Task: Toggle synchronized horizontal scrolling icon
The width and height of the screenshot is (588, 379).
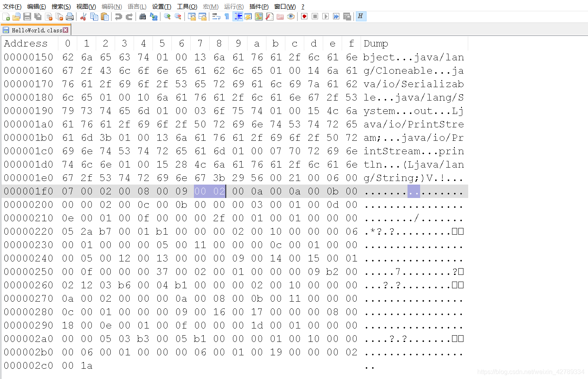Action: [x=203, y=17]
